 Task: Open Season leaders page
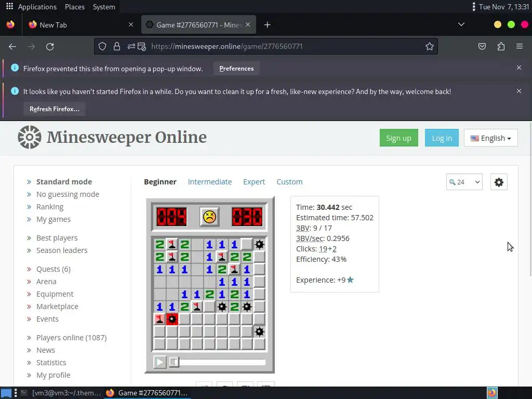[x=62, y=250]
